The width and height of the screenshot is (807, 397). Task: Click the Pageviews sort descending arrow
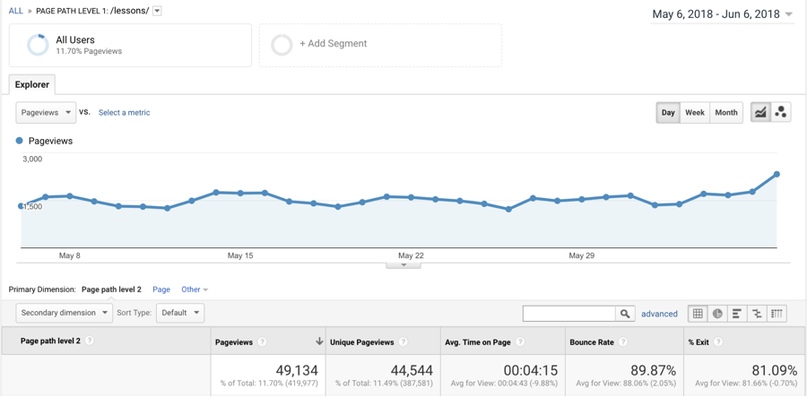(x=319, y=341)
